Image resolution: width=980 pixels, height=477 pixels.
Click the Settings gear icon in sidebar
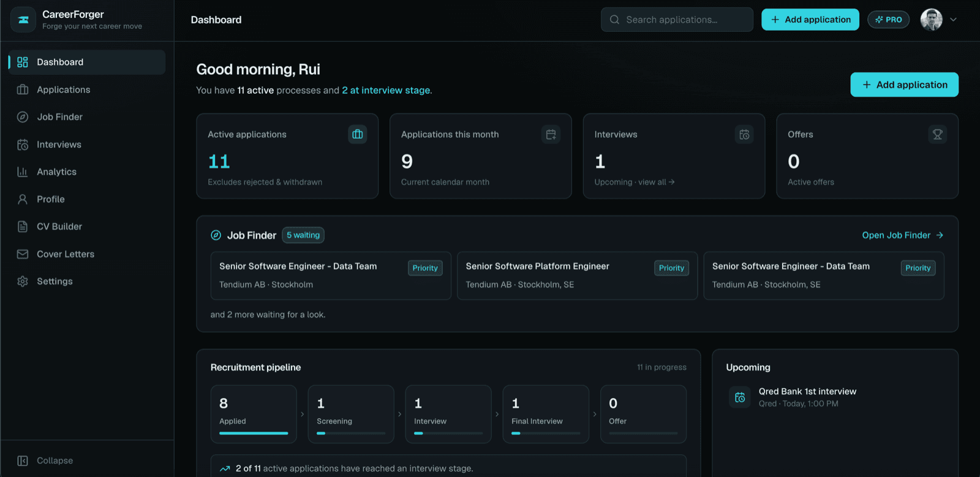(x=23, y=281)
